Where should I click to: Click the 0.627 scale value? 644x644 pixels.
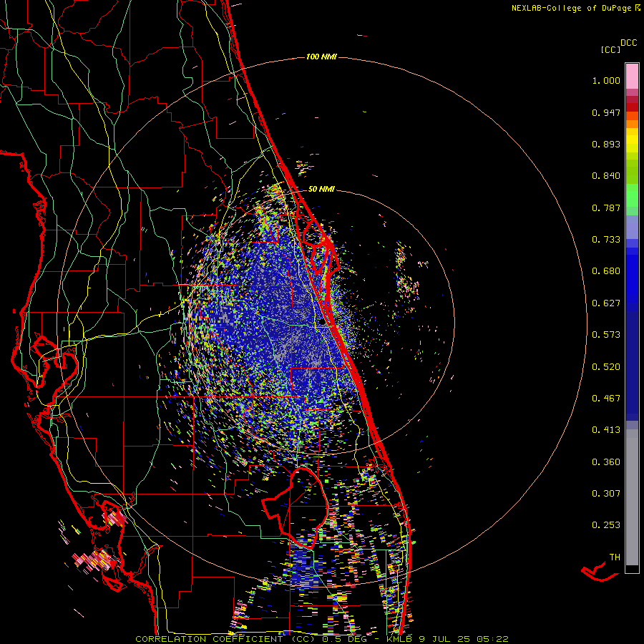tap(606, 303)
